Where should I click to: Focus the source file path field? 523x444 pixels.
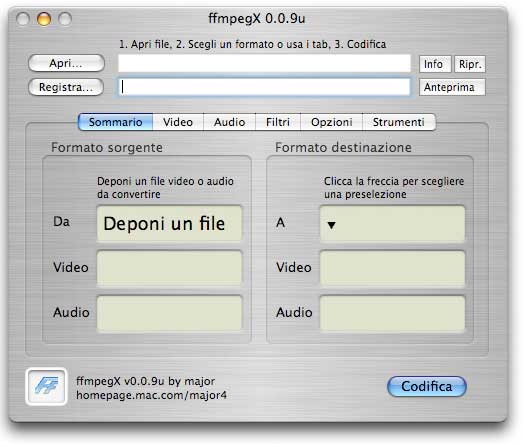click(264, 63)
